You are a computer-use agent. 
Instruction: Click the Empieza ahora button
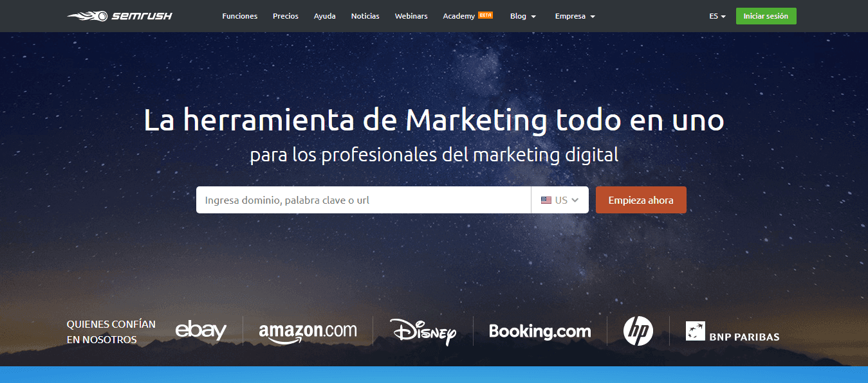[x=641, y=200]
